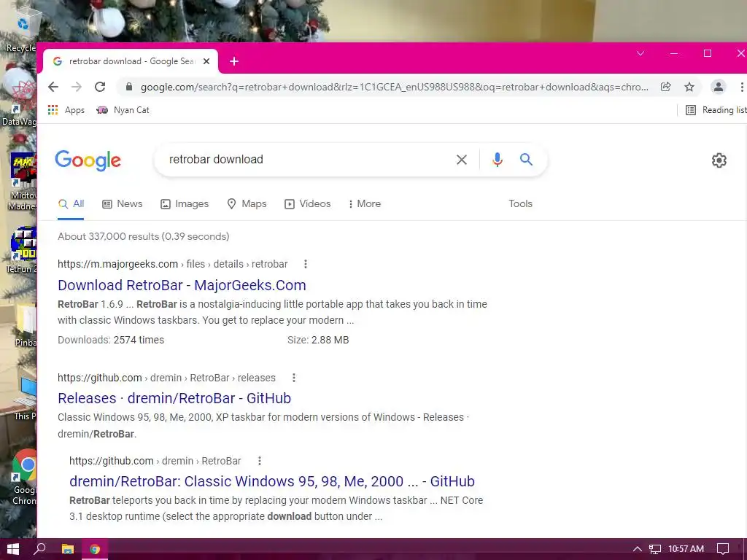Screen dimensions: 747x560
Task: Click into the retrobar download search field
Action: click(305, 160)
